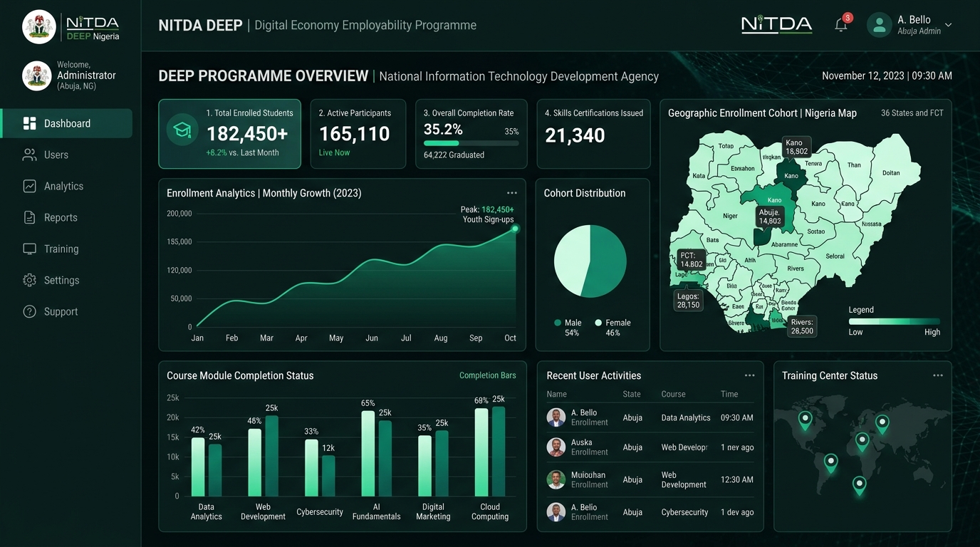Click the Users people icon
This screenshot has height=547, width=980.
coord(29,155)
